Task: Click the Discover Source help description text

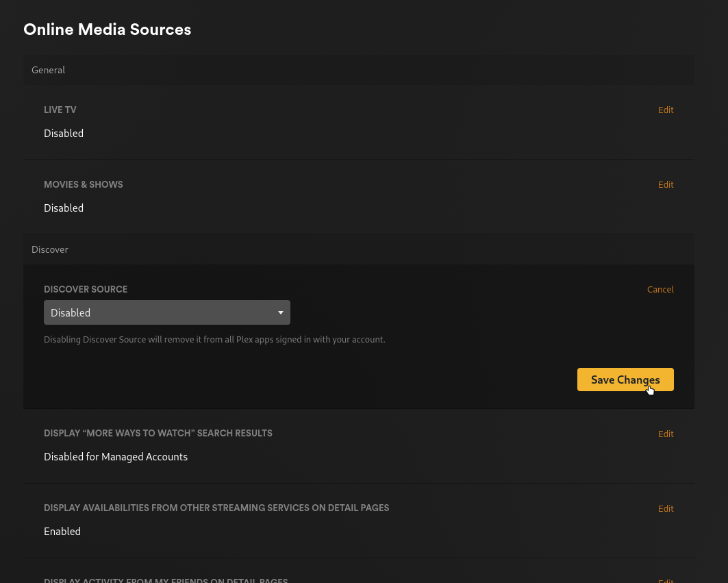Action: pos(214,339)
